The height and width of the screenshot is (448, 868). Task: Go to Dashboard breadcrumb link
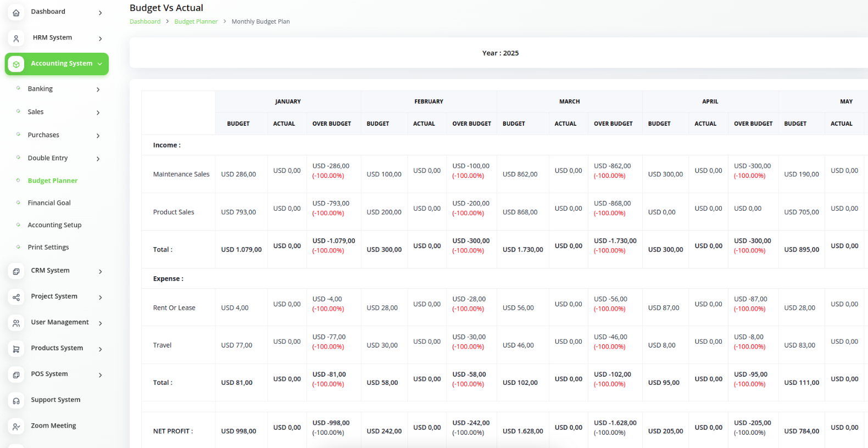pyautogui.click(x=145, y=21)
